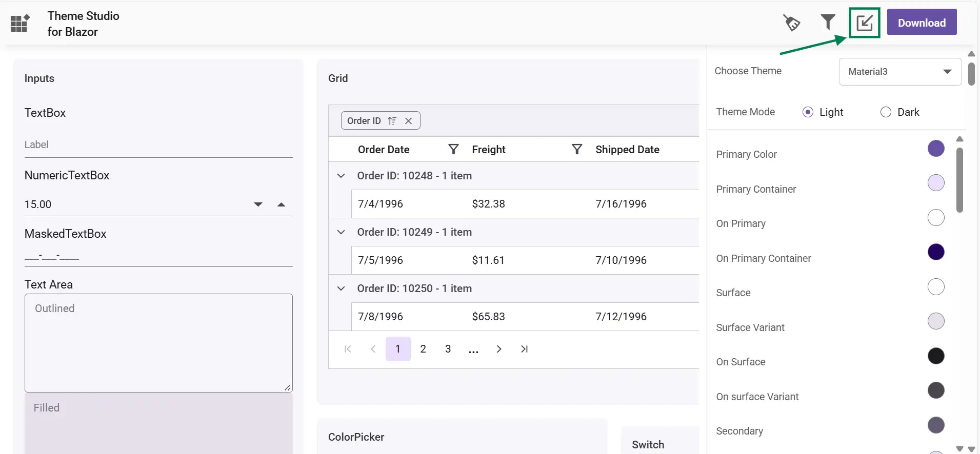Open the Primary Color swatch

click(x=936, y=149)
